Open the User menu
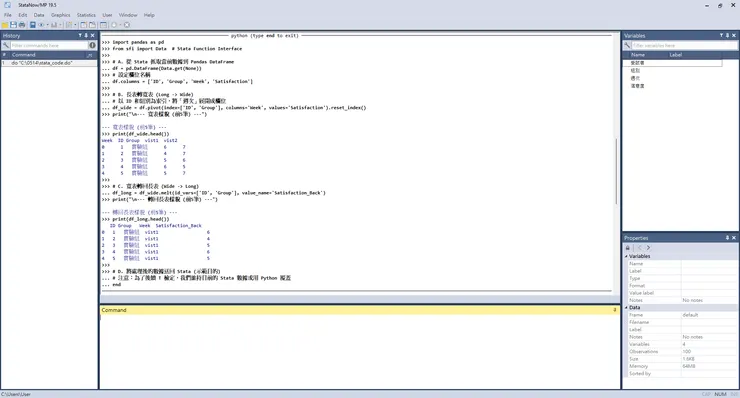 pyautogui.click(x=107, y=15)
